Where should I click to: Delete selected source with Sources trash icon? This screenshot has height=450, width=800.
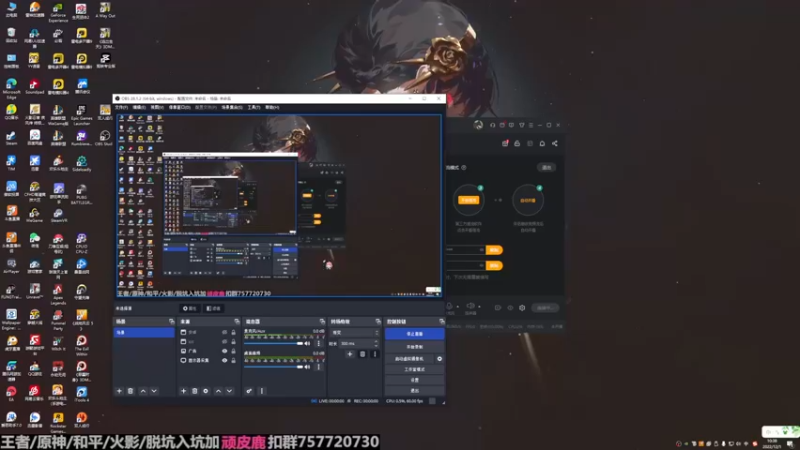point(194,391)
